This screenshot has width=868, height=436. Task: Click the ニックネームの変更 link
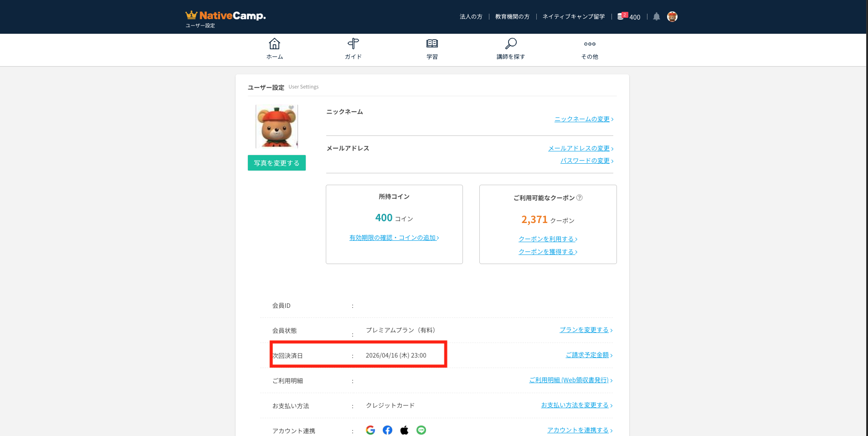(x=583, y=119)
